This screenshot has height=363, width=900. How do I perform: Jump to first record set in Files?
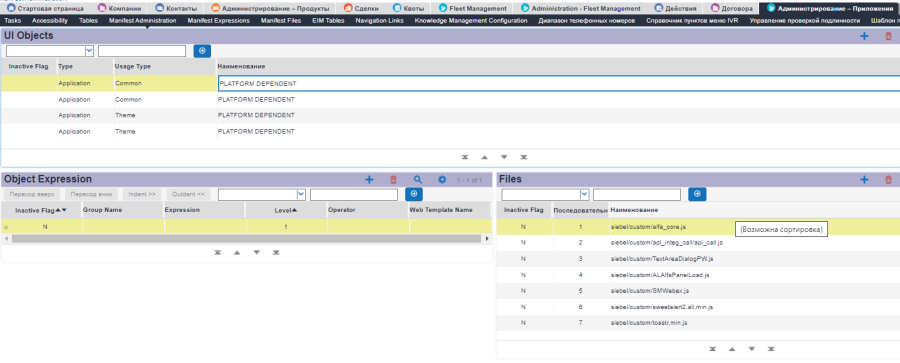click(x=712, y=349)
